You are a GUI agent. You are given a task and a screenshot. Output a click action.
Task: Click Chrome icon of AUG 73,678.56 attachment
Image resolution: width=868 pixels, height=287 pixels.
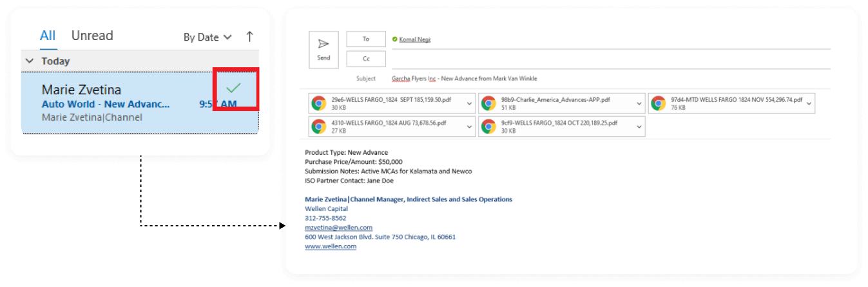point(318,126)
